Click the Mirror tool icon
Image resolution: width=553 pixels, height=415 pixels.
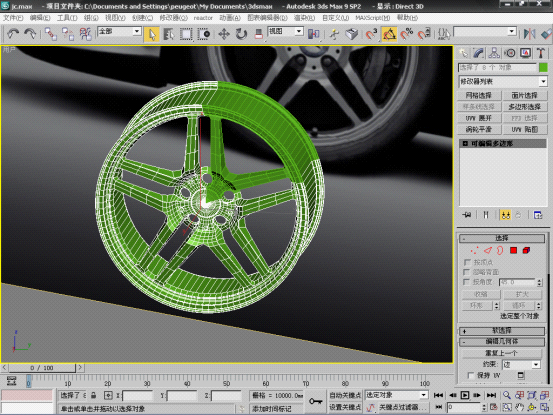coord(529,34)
